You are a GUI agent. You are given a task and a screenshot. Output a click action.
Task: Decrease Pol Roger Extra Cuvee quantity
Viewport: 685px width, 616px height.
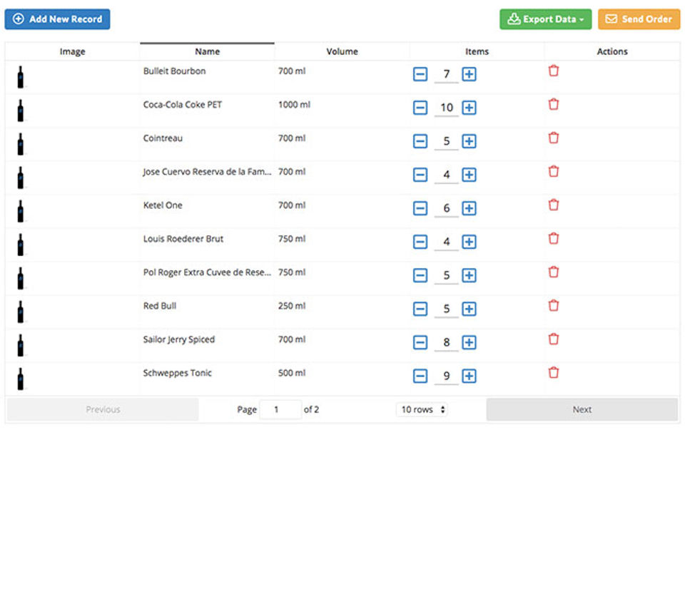[x=420, y=275]
